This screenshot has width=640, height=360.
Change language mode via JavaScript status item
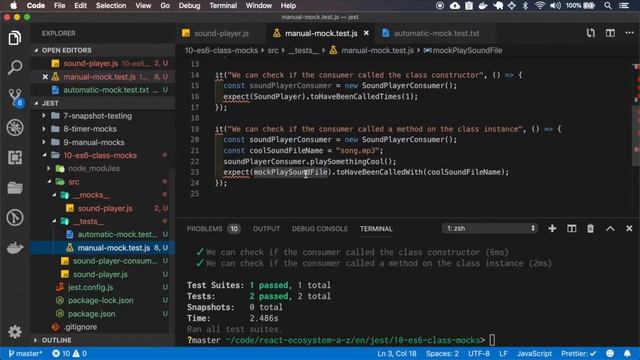point(534,353)
